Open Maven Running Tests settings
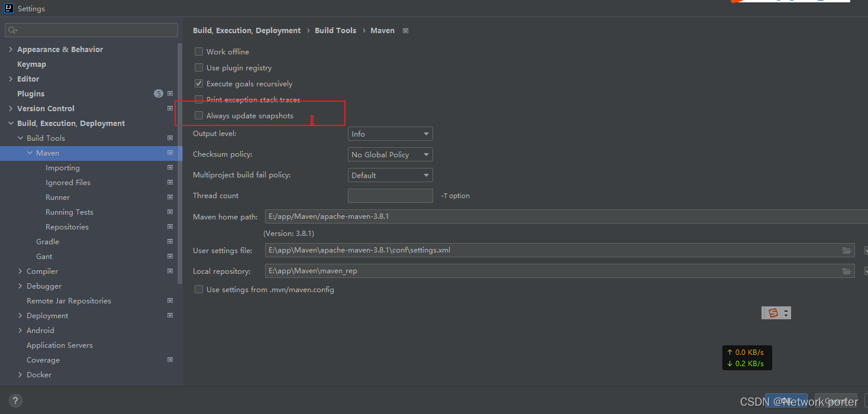The width and height of the screenshot is (868, 414). coord(69,212)
